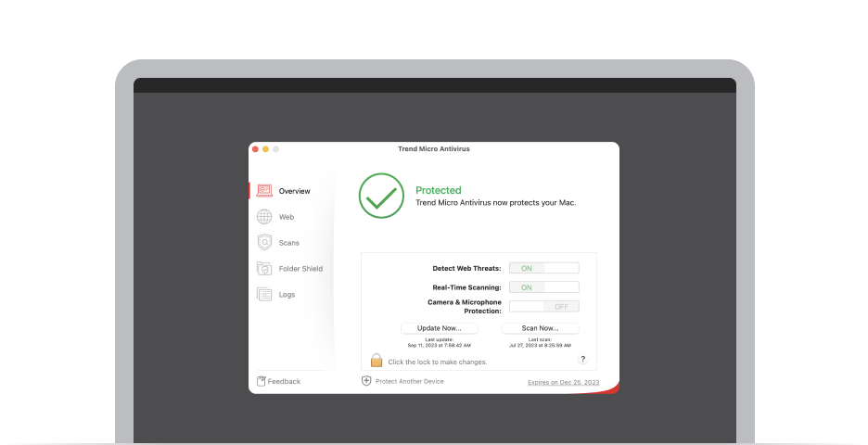Screen dimensions: 868x445
Task: Click the Last update timestamp text
Action: (439, 343)
